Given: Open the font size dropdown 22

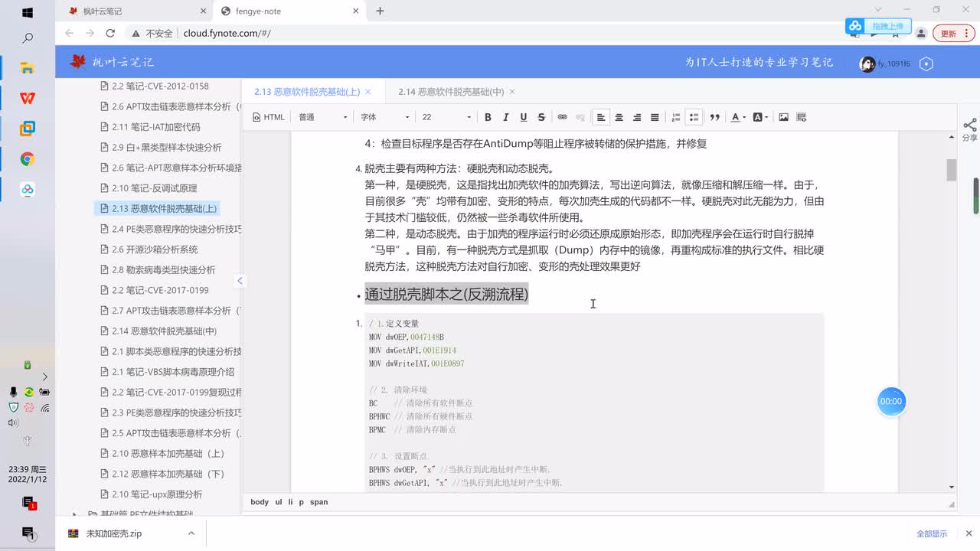Looking at the screenshot, I should coord(447,117).
